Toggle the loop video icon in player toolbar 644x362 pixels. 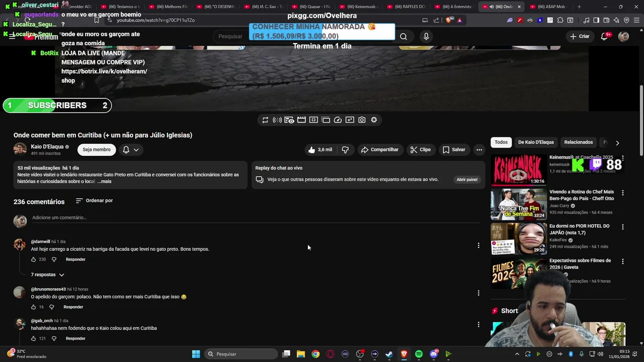tap(265, 120)
